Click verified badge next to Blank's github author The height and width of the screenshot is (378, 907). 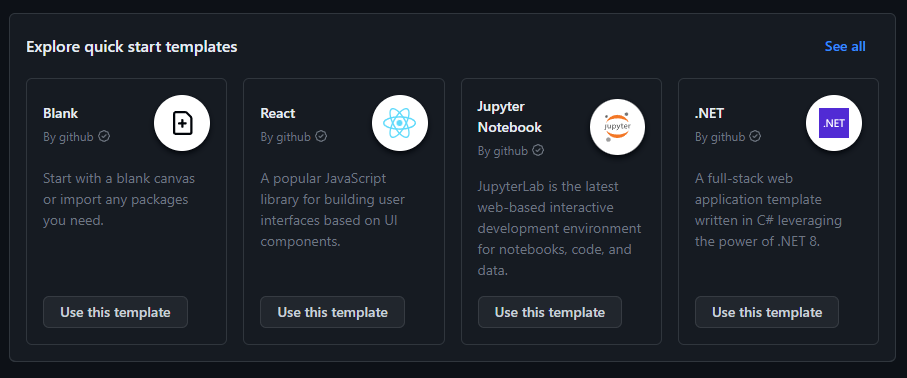104,137
